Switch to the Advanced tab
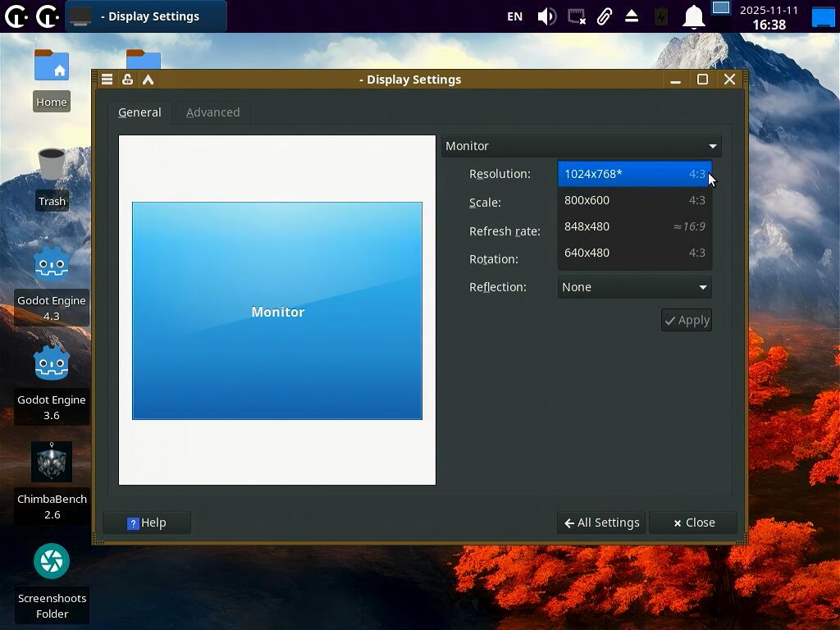Viewport: 840px width, 630px height. [x=212, y=112]
